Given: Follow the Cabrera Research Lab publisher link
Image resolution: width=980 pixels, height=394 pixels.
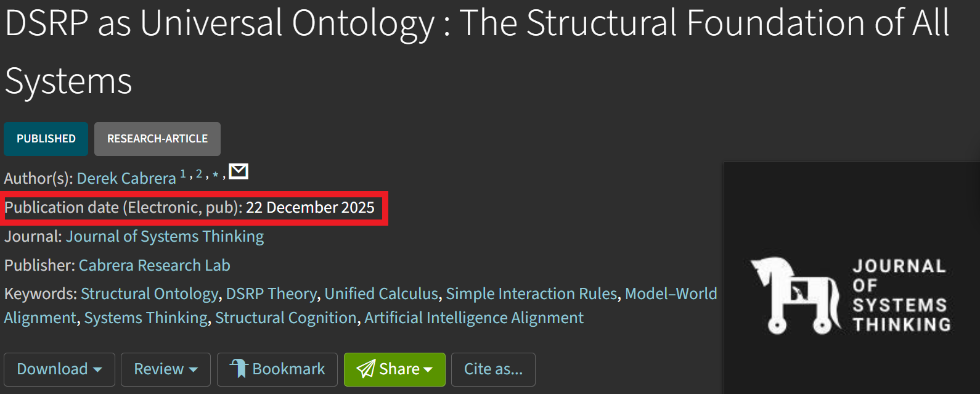Looking at the screenshot, I should pyautogui.click(x=154, y=265).
